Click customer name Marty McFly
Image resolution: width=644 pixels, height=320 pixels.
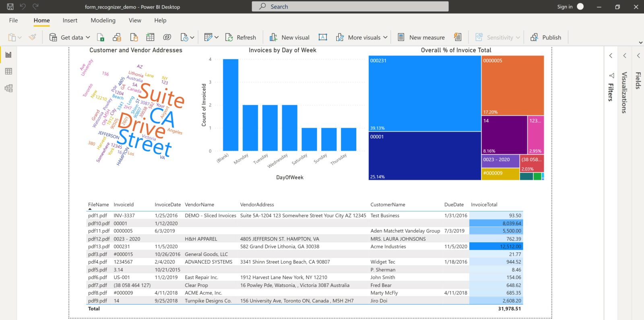pos(384,293)
